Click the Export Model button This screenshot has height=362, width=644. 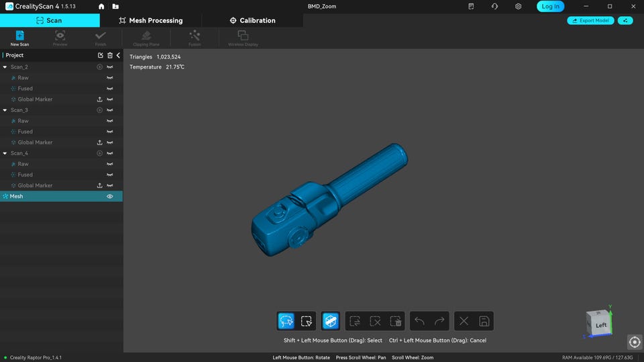pyautogui.click(x=590, y=21)
